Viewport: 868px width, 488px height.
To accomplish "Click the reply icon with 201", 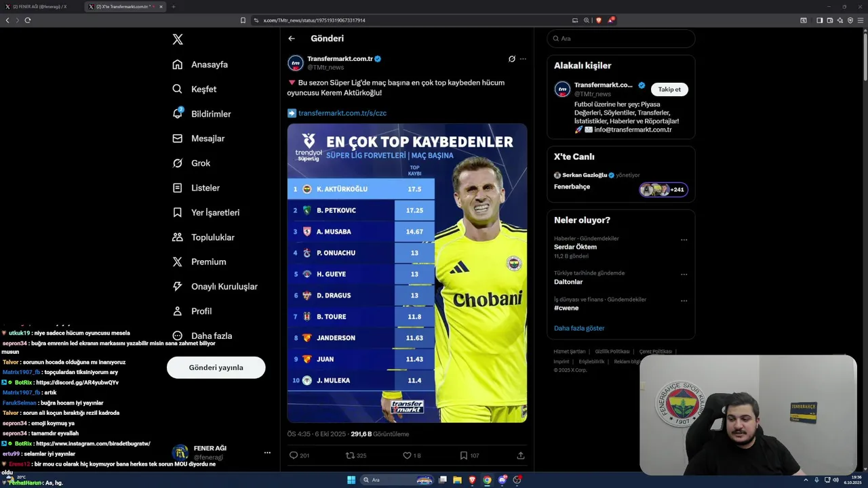I will pyautogui.click(x=294, y=455).
